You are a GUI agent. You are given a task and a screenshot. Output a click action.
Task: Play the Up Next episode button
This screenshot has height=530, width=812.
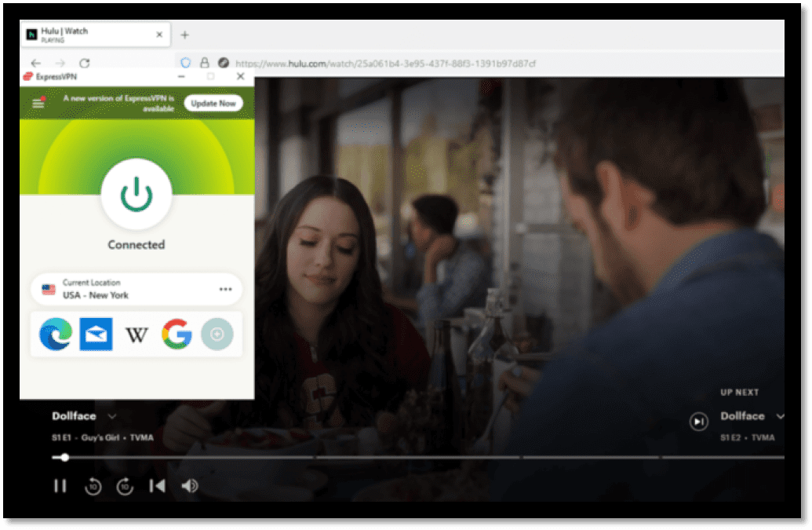click(x=698, y=421)
